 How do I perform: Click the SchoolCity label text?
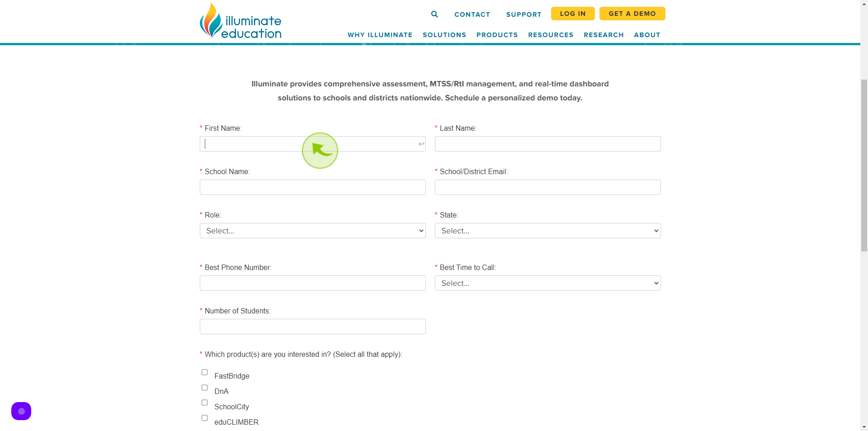coord(232,407)
